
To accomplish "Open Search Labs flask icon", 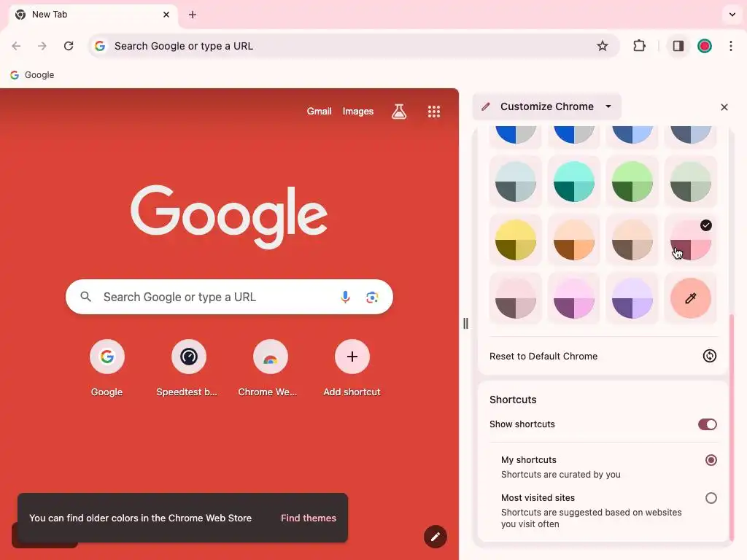I will click(x=399, y=112).
